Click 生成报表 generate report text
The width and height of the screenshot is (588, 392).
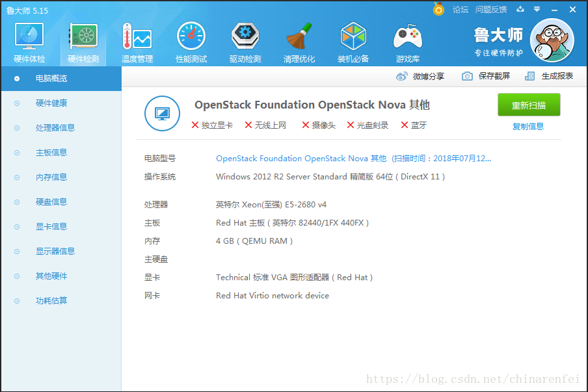click(557, 76)
